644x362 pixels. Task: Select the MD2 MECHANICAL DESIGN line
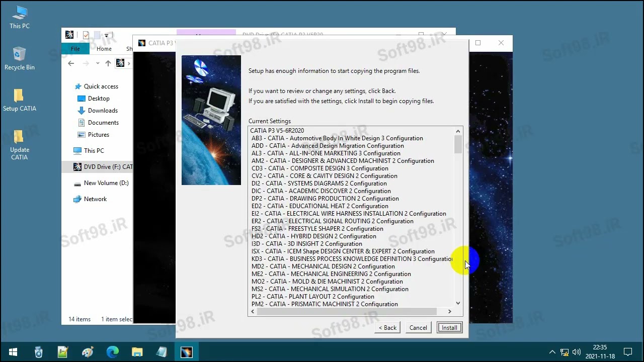(323, 266)
